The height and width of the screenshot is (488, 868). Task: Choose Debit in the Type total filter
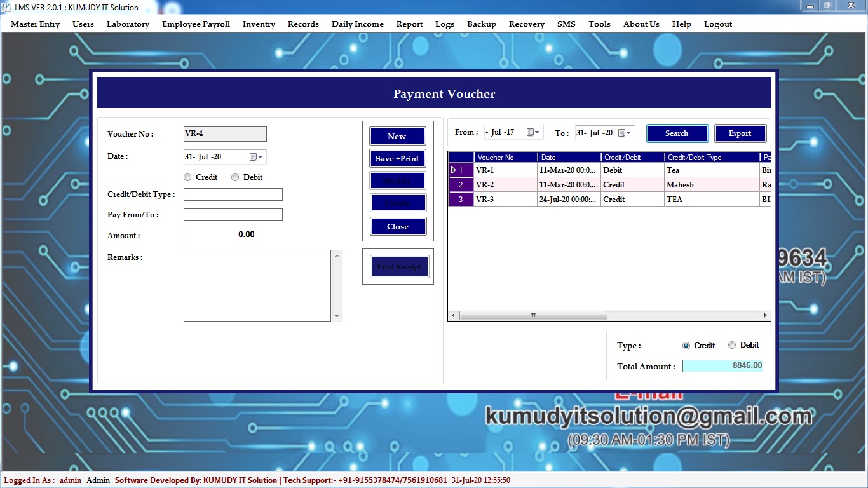pyautogui.click(x=732, y=345)
